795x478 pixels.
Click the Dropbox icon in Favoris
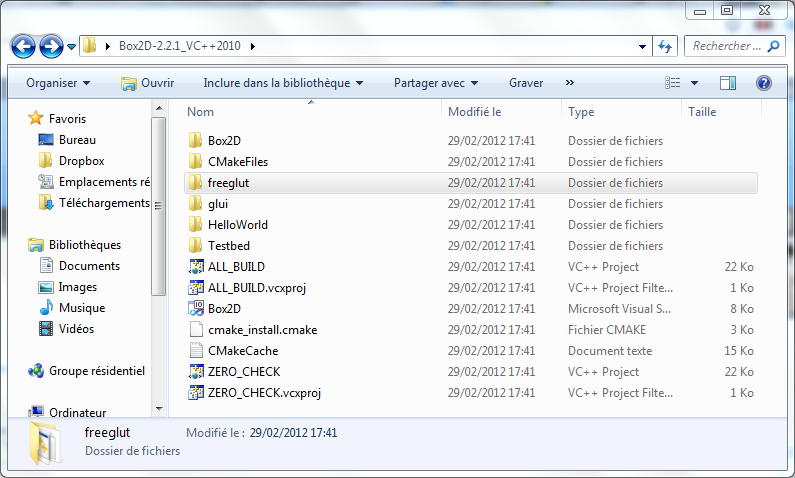pos(45,161)
